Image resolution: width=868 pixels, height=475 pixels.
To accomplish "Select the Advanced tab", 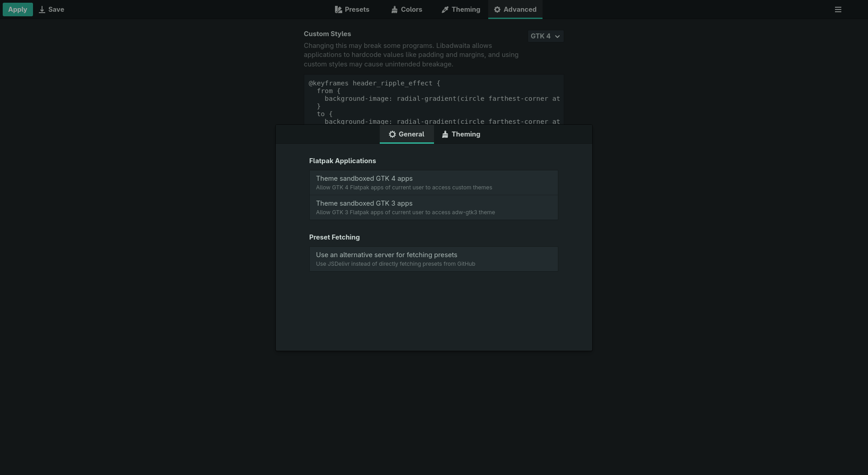I will pyautogui.click(x=515, y=9).
